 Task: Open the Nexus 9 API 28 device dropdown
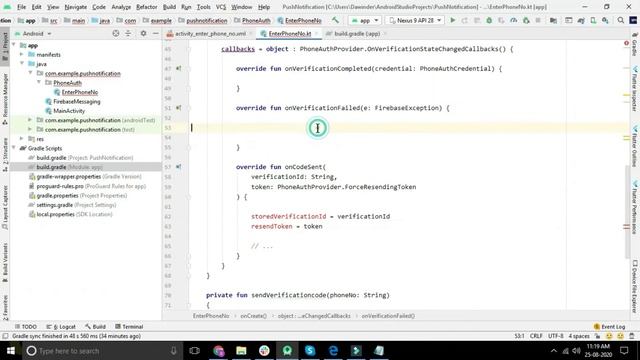(415, 20)
